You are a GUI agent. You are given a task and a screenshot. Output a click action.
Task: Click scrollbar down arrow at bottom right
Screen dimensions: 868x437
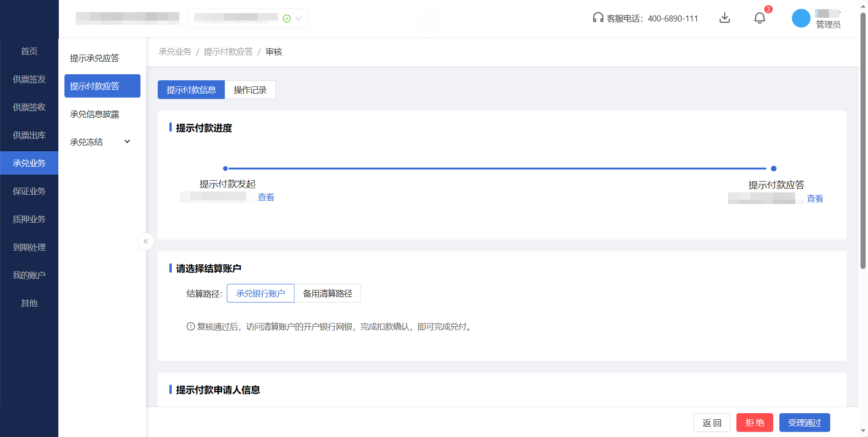click(863, 431)
